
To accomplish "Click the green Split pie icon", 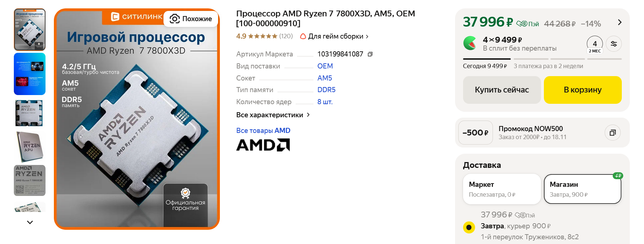I will click(x=470, y=43).
